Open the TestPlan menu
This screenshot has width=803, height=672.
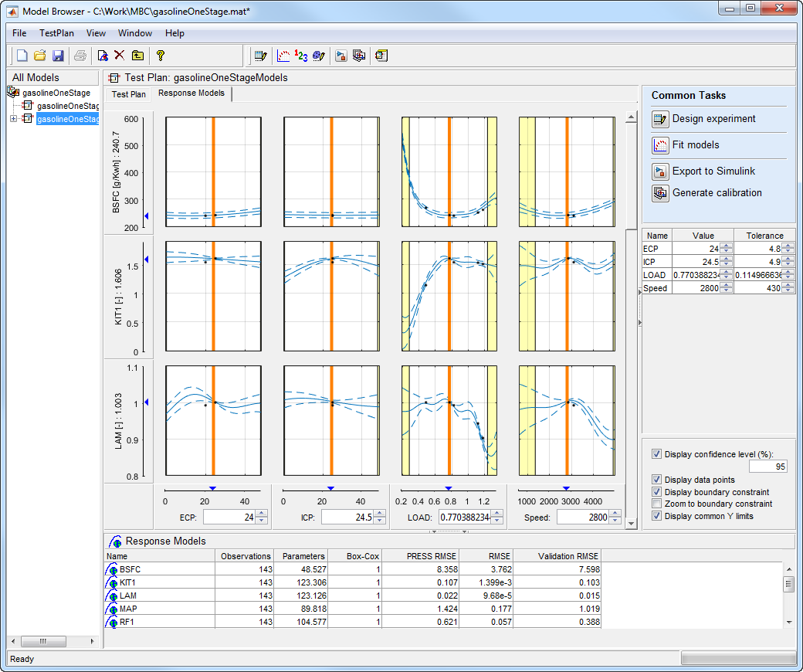pos(56,33)
